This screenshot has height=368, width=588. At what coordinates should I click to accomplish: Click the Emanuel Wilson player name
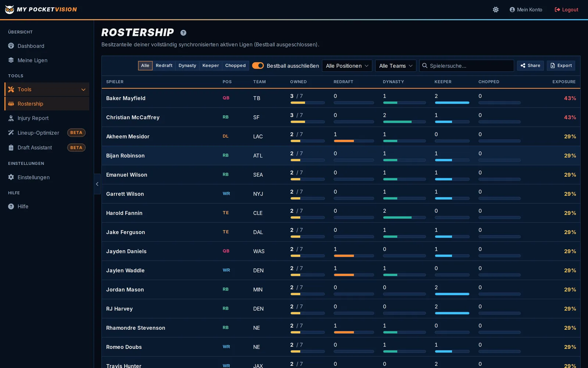[127, 175]
